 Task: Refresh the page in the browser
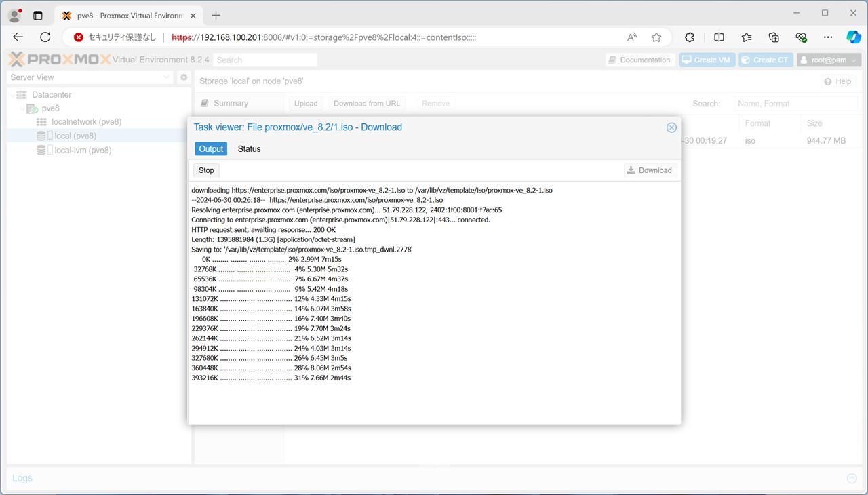(x=45, y=37)
